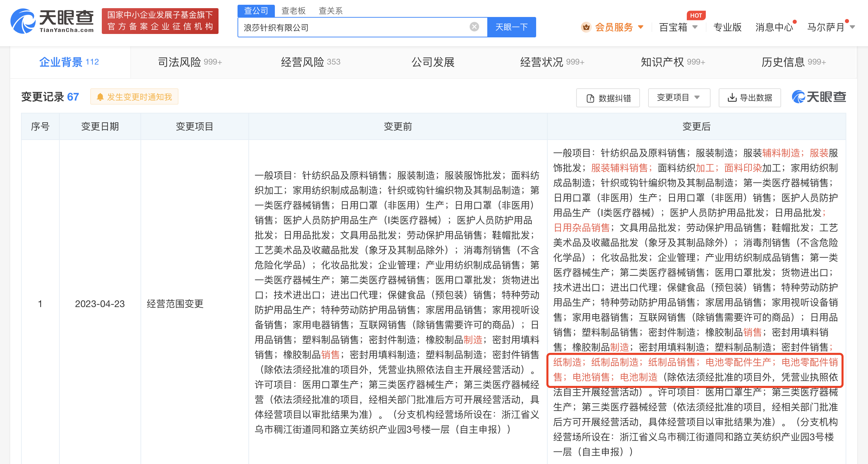Click the 专业版 link
The width and height of the screenshot is (868, 464).
point(727,27)
